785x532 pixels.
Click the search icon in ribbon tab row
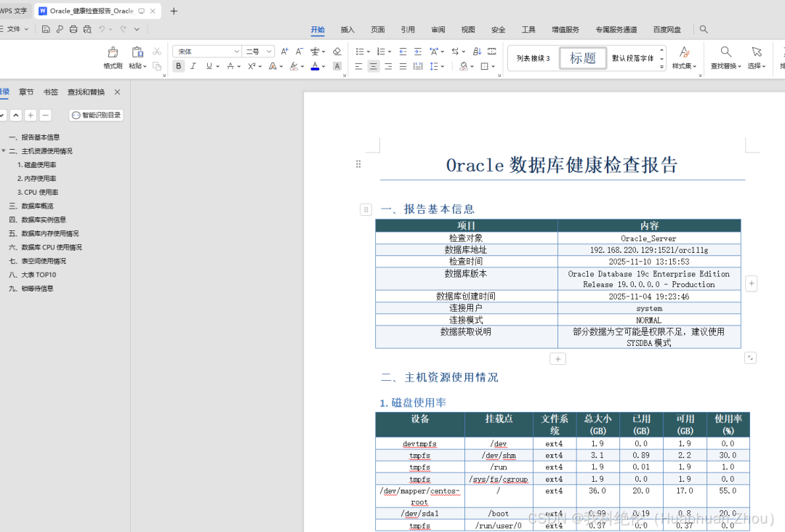[704, 30]
